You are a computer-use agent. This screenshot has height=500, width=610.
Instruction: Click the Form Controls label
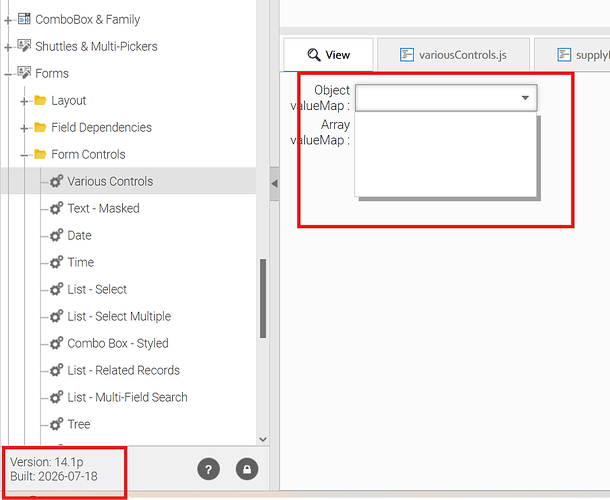(88, 154)
